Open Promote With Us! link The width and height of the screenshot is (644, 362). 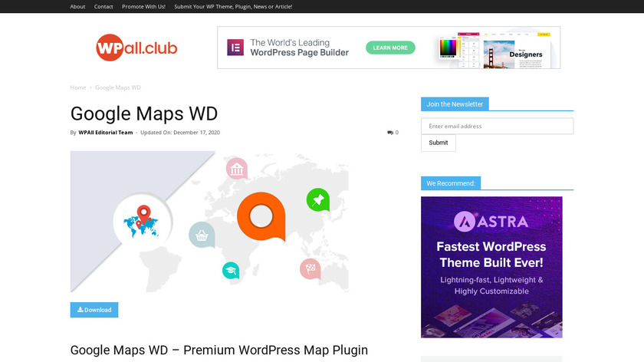coord(144,7)
